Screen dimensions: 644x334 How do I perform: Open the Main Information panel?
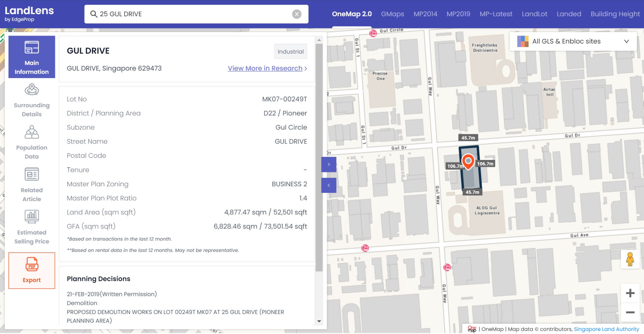point(32,57)
